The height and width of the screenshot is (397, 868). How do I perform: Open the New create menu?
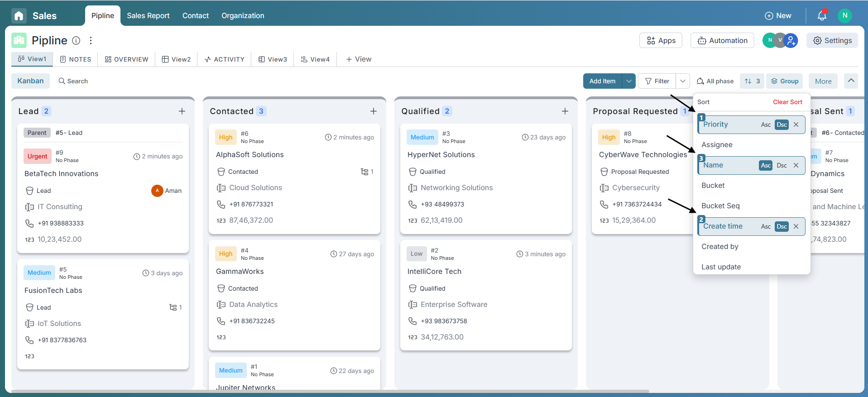tap(778, 16)
